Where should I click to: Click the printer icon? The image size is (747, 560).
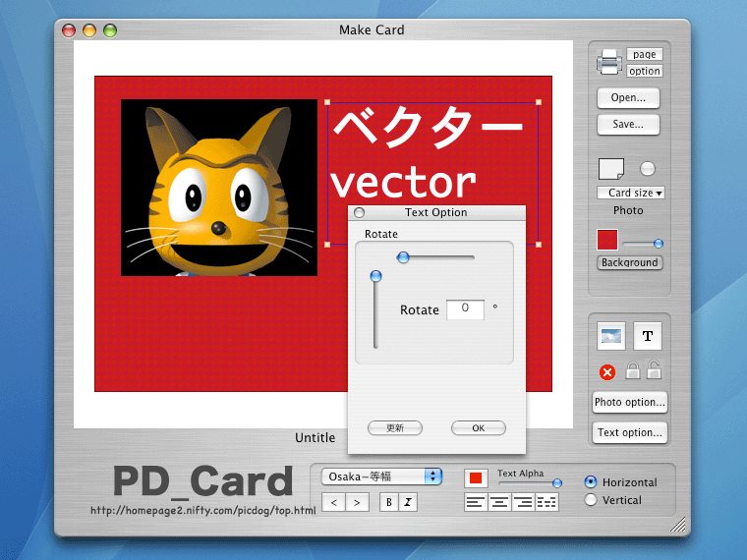(609, 62)
